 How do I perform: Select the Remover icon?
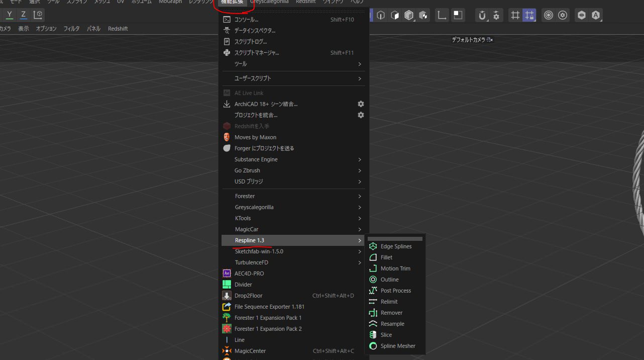(373, 313)
